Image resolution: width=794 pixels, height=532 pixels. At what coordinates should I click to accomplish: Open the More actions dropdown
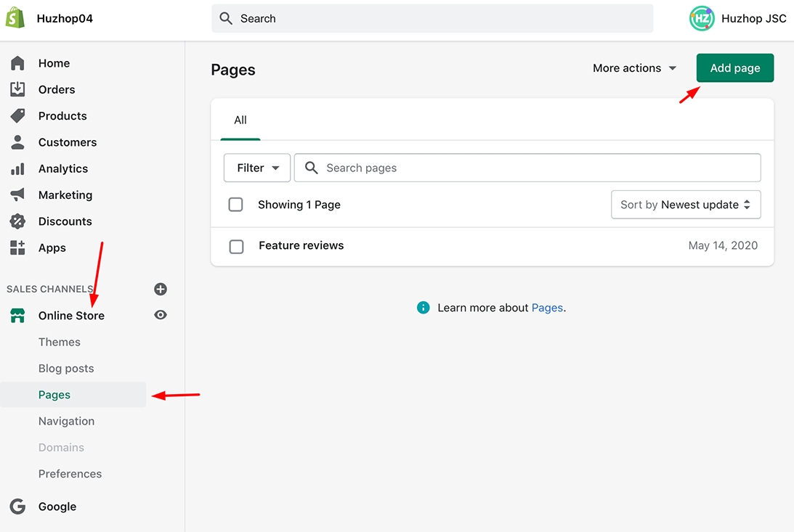click(x=634, y=68)
